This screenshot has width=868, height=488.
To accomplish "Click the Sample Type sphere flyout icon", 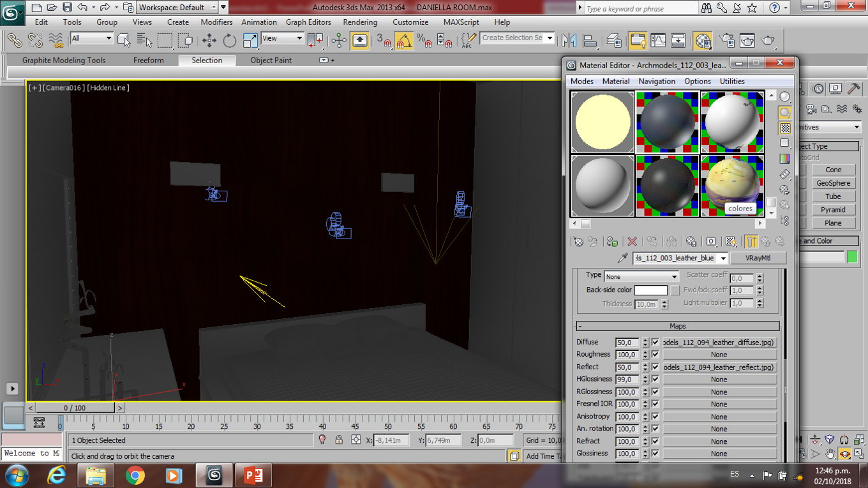I will pos(785,97).
